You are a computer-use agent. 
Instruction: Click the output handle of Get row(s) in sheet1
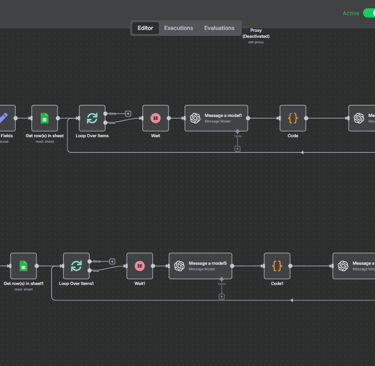click(37, 266)
